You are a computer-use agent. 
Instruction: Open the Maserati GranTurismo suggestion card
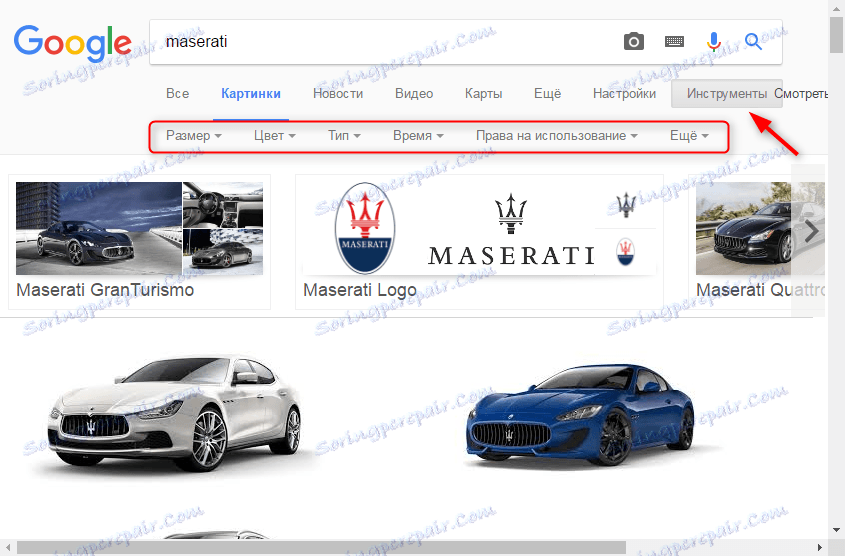point(140,242)
